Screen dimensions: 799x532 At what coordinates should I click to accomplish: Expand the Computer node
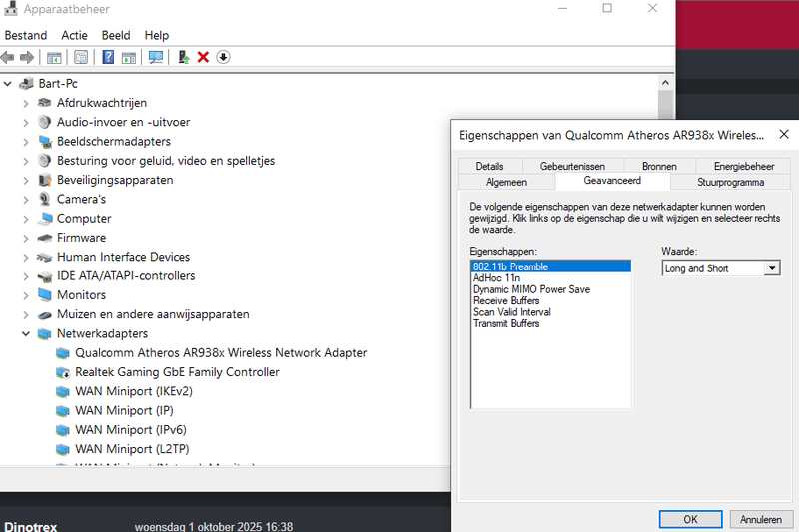click(26, 219)
